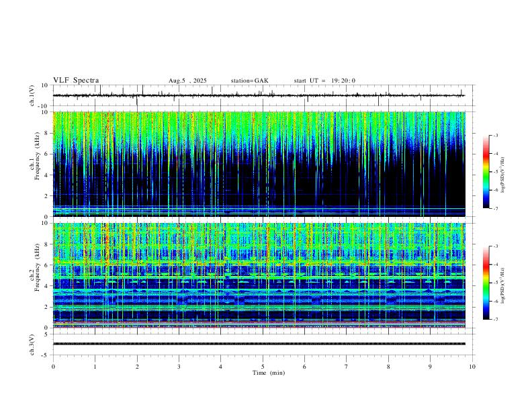Click the ch.3 voltage trace band
The width and height of the screenshot is (532, 411).
coord(259,344)
